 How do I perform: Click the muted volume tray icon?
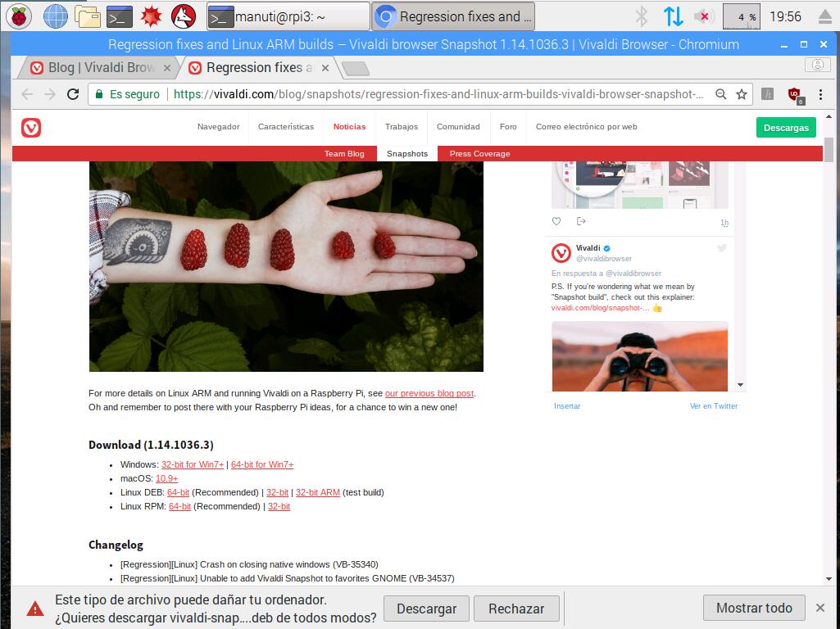click(705, 16)
